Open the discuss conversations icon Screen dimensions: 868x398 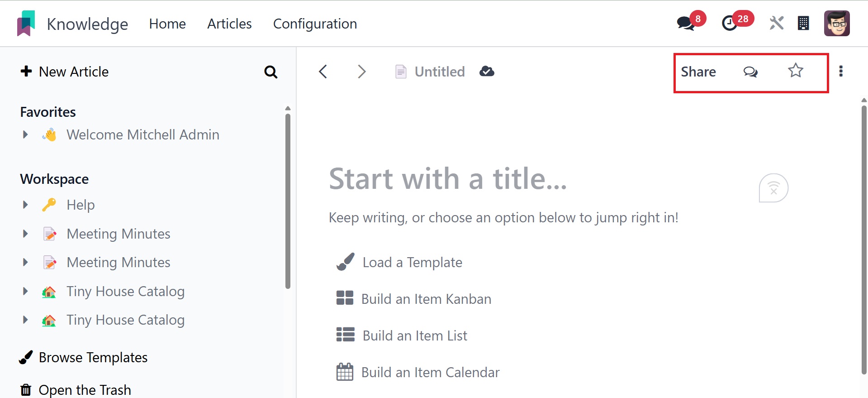click(686, 23)
